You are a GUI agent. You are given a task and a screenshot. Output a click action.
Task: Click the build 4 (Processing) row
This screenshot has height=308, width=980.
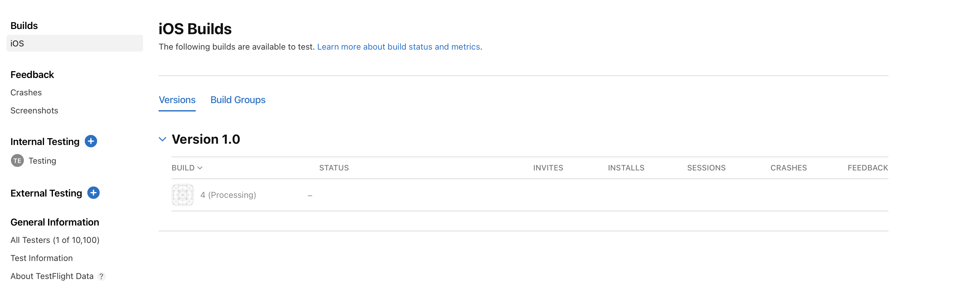point(228,195)
